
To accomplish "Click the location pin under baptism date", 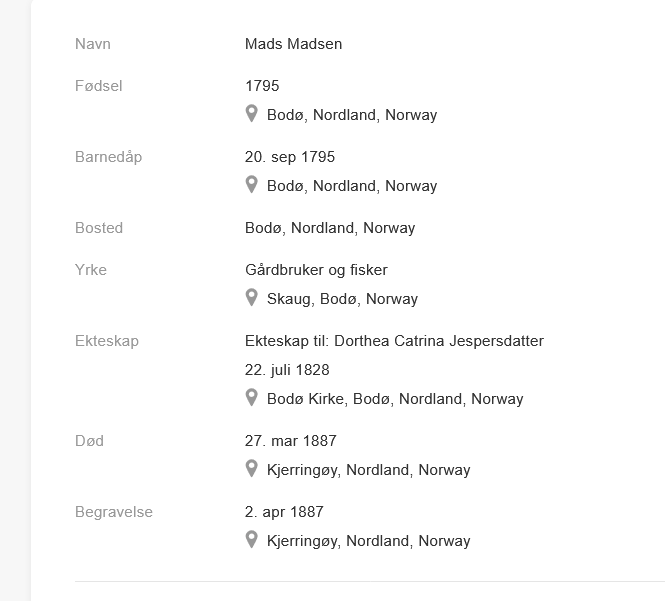I will click(x=251, y=184).
